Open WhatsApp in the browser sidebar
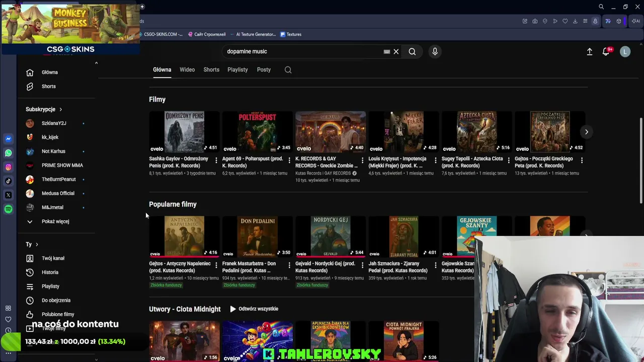The width and height of the screenshot is (644, 362). pyautogui.click(x=8, y=153)
